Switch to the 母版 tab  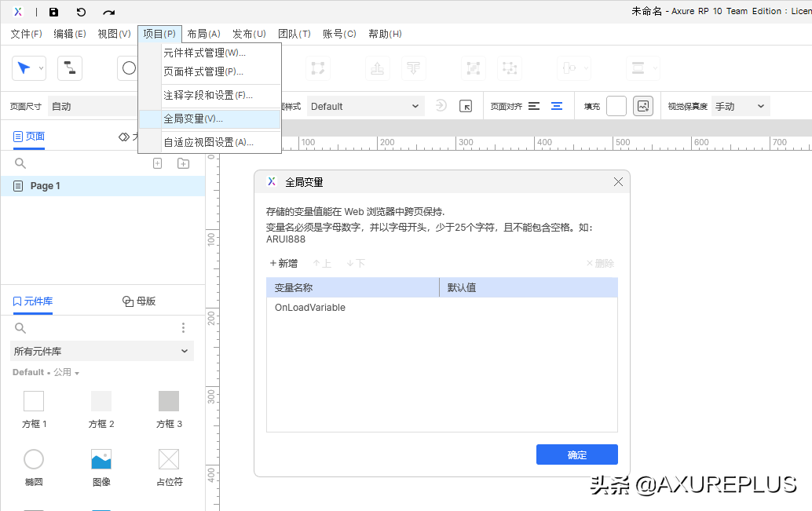(x=137, y=301)
